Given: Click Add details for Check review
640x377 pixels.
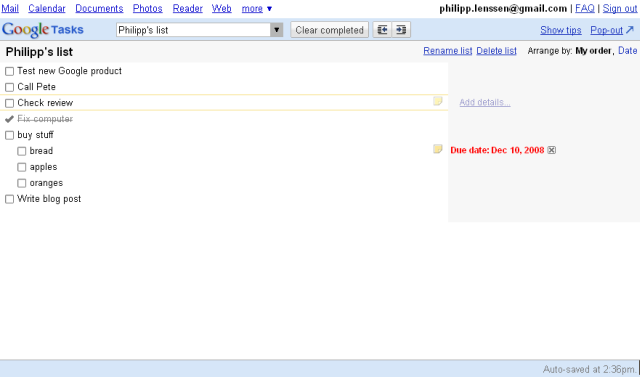Looking at the screenshot, I should coord(484,102).
